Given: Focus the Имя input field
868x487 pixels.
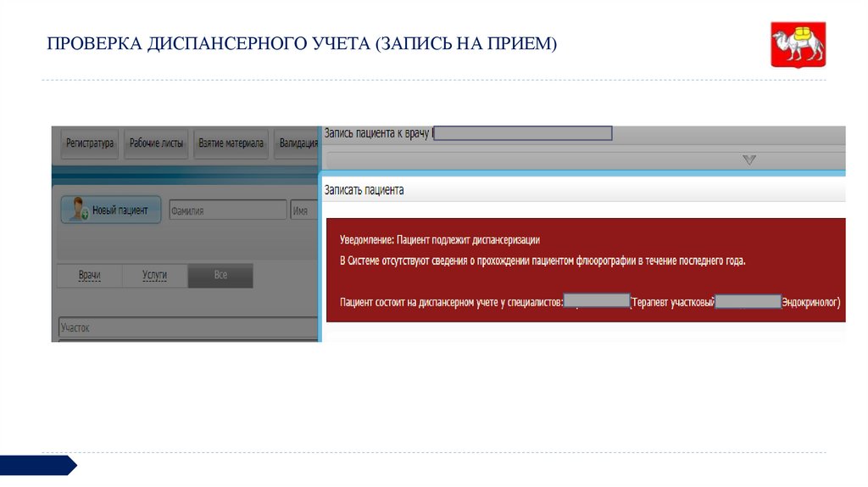Looking at the screenshot, I should click(304, 210).
